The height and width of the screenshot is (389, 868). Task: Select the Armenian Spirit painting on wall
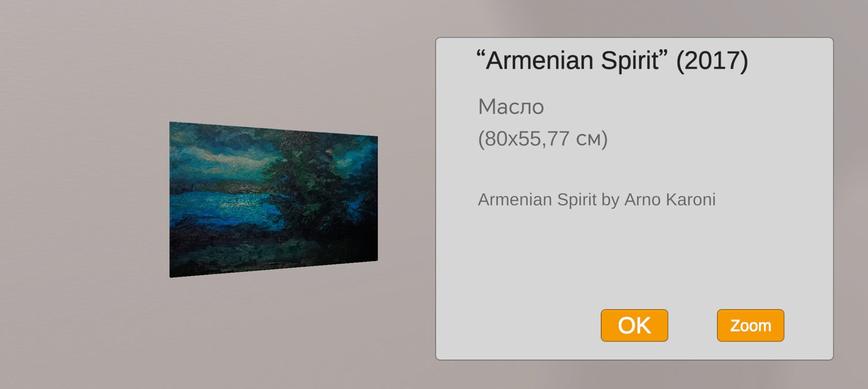click(x=273, y=200)
